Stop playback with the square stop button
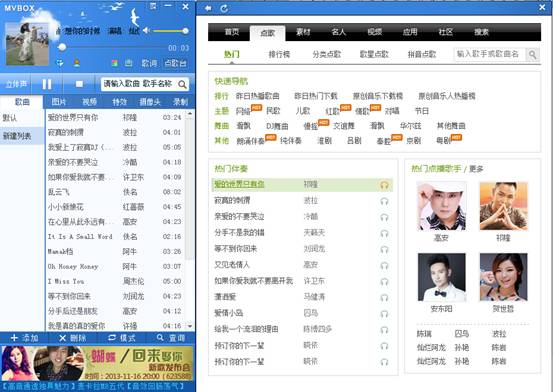The width and height of the screenshot is (553, 392). pos(79,84)
